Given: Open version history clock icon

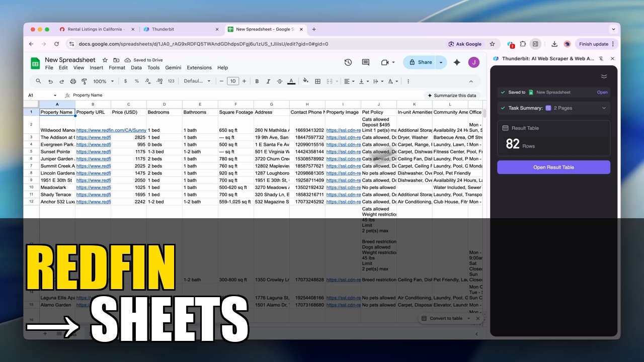Looking at the screenshot, I should coord(348,62).
